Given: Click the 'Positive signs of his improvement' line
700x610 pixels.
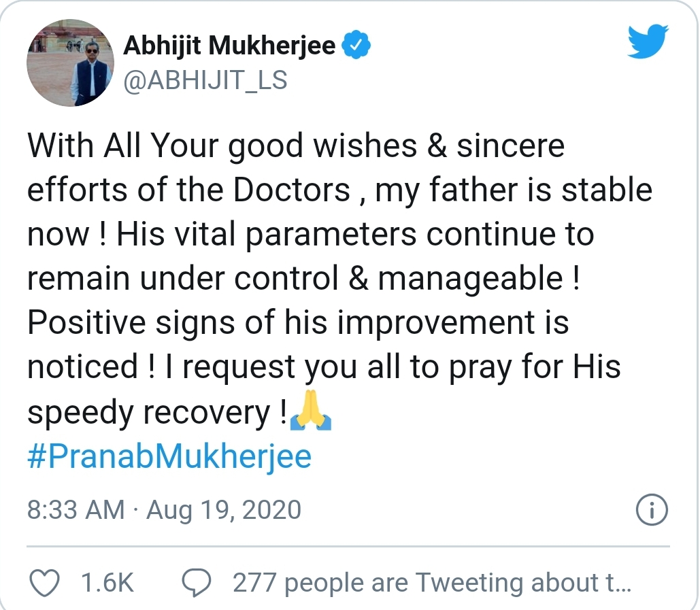Looking at the screenshot, I should [298, 322].
